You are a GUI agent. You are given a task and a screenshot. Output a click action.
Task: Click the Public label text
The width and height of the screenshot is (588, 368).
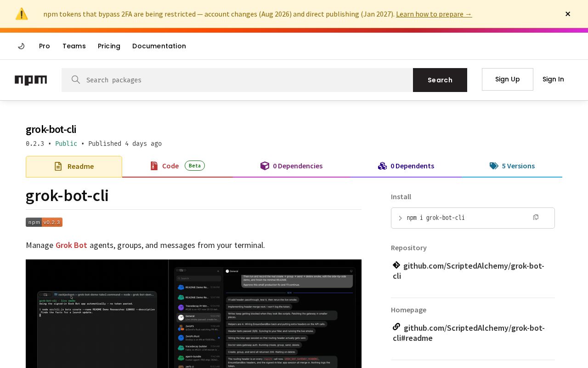tap(66, 144)
